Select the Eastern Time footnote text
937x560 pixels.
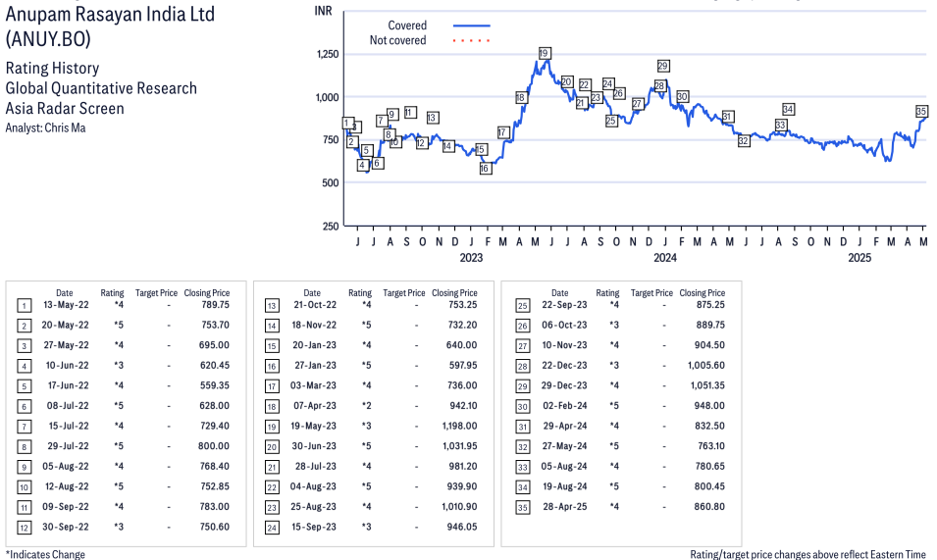807,554
